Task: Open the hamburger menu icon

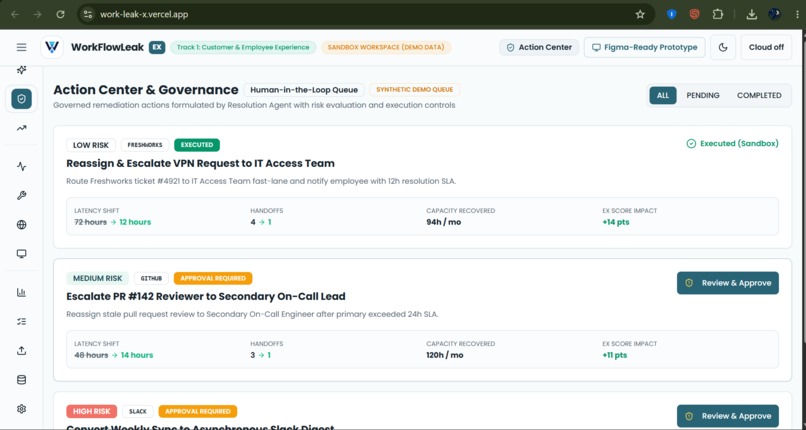Action: click(21, 47)
